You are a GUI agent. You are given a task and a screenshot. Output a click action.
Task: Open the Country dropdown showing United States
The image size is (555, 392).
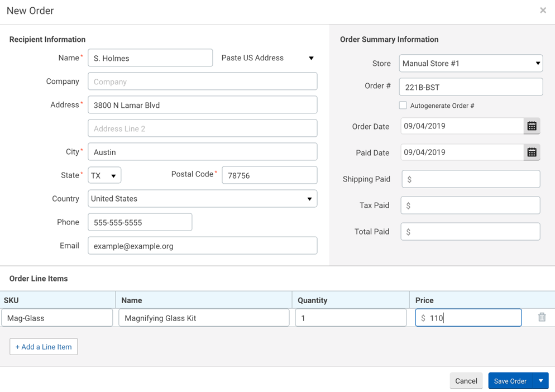[x=202, y=198]
